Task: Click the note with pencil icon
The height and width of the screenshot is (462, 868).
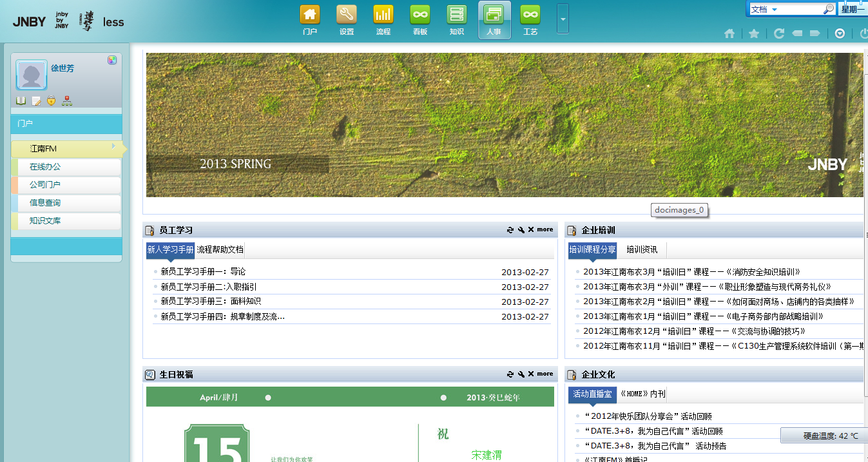Action: click(37, 101)
